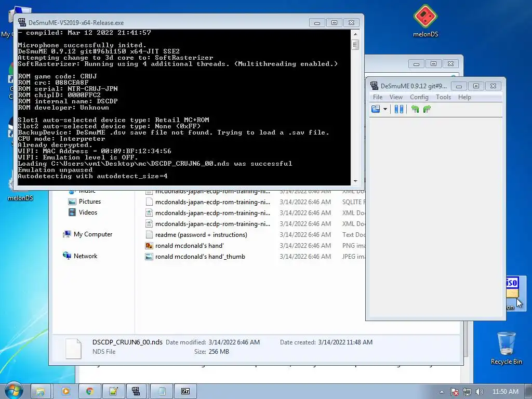Image resolution: width=532 pixels, height=399 pixels.
Task: Click DeSmuME console window title bar icon
Action: [22, 22]
